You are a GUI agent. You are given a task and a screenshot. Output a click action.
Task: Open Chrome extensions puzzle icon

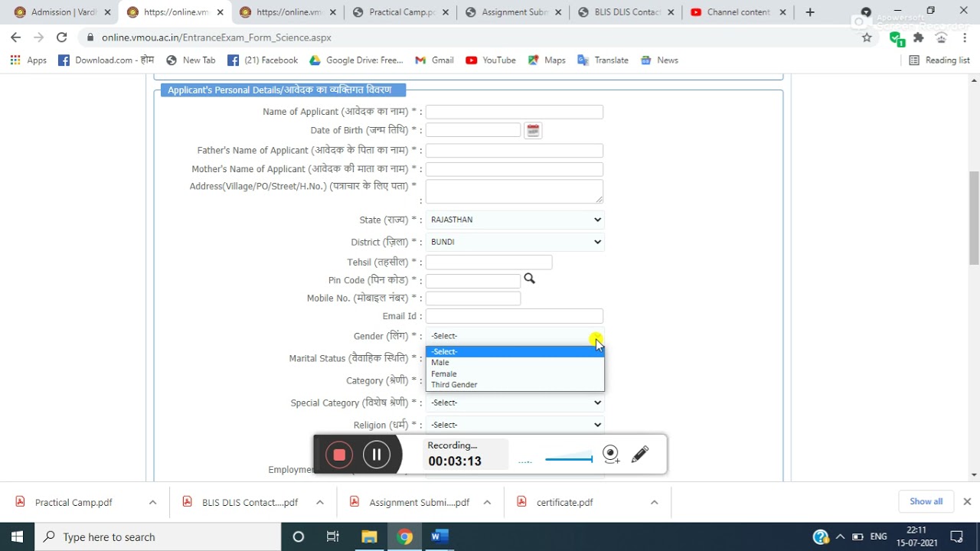[x=919, y=37]
